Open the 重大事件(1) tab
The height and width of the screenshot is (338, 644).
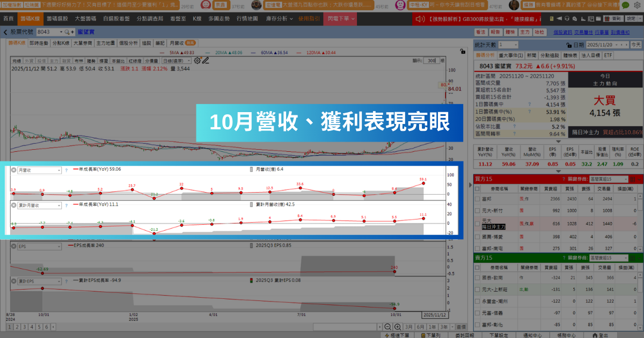510,55
